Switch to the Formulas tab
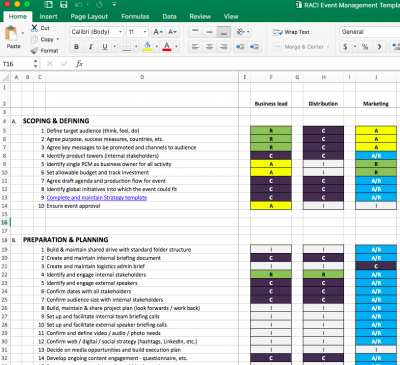400x365 pixels. [135, 17]
